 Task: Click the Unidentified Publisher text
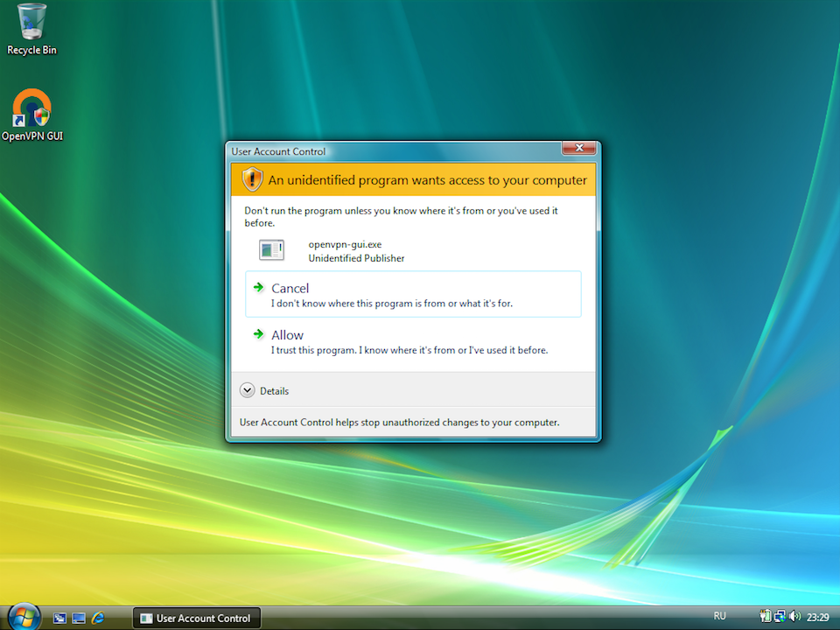pyautogui.click(x=356, y=258)
